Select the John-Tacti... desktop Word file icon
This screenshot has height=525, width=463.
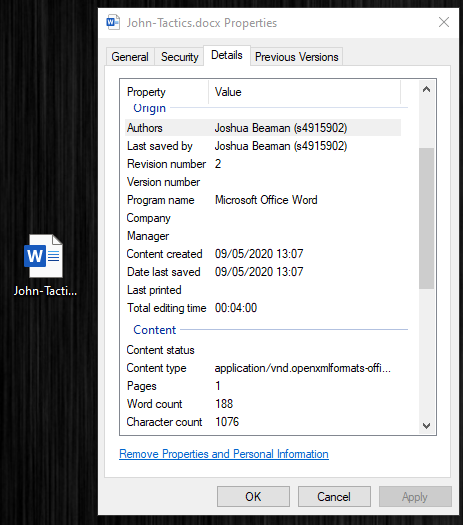click(45, 265)
